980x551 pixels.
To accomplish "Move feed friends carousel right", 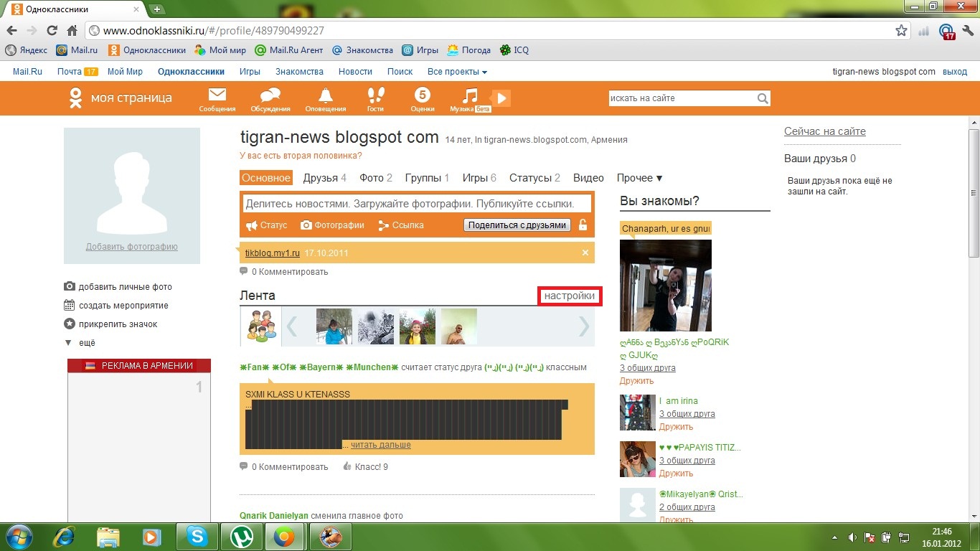I will coord(584,326).
